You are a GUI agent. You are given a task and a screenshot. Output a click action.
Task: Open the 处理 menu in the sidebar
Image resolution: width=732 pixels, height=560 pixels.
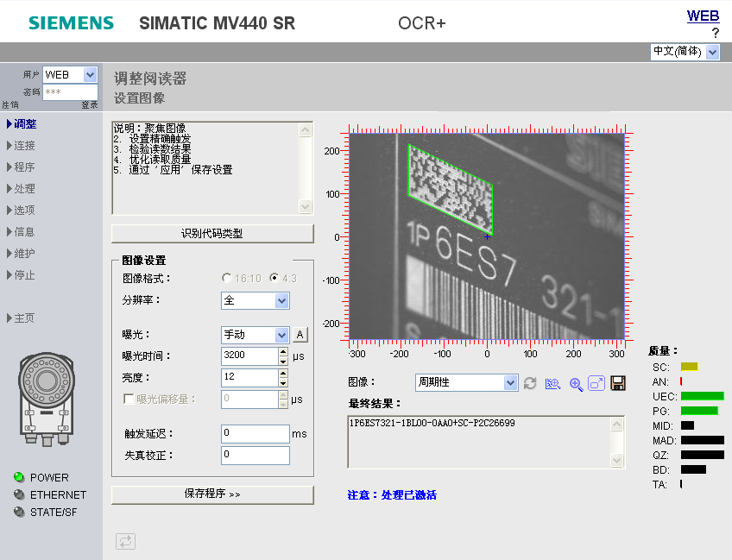[24, 189]
